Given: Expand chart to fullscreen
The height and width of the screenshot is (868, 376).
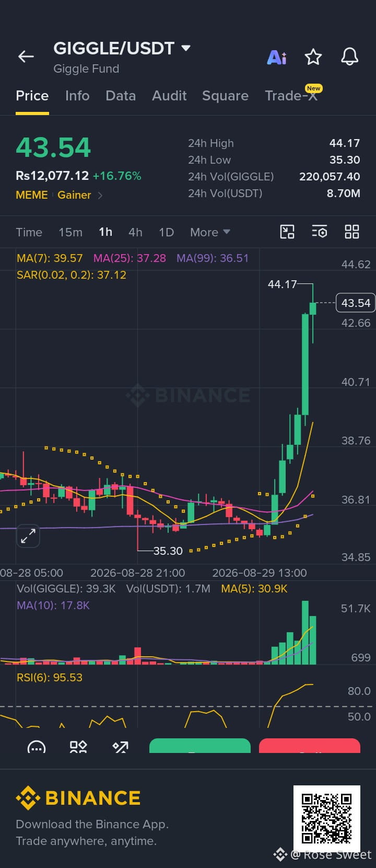Looking at the screenshot, I should pos(28,535).
